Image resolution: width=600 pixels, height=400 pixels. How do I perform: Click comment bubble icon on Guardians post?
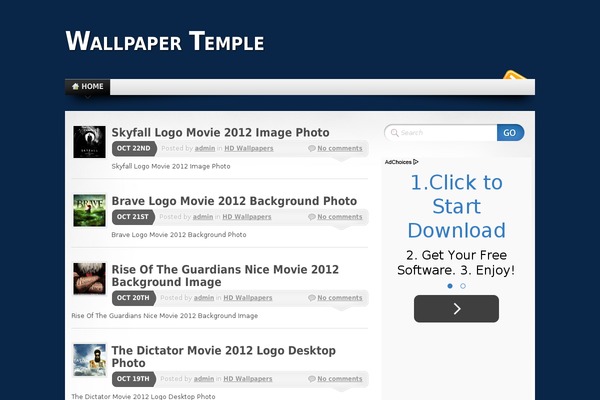pos(312,298)
